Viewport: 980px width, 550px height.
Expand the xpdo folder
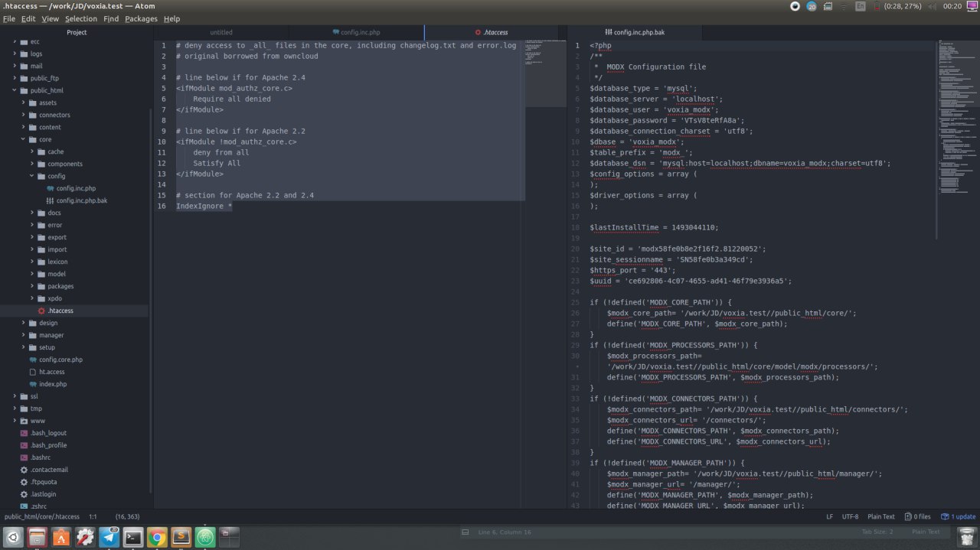click(x=54, y=298)
